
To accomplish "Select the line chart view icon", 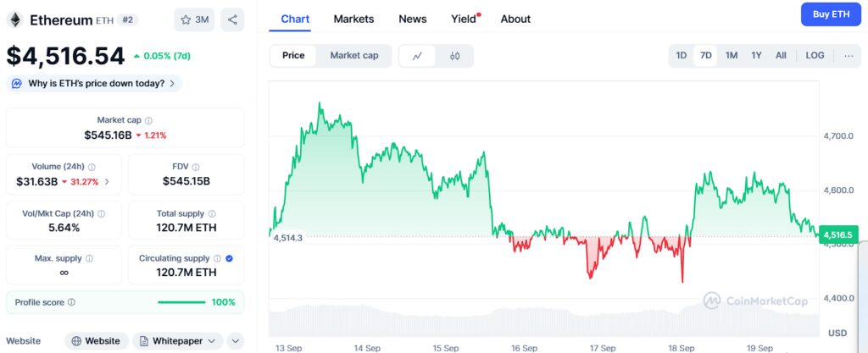I will (x=417, y=56).
